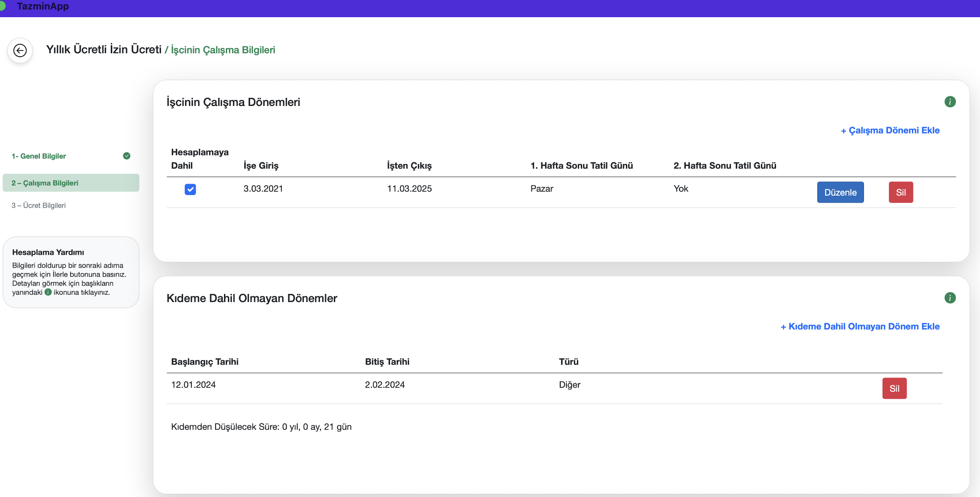Image resolution: width=980 pixels, height=497 pixels.
Task: Click + Kıdeme Dahil Olmayan Dönem Ekle
Action: tap(860, 326)
